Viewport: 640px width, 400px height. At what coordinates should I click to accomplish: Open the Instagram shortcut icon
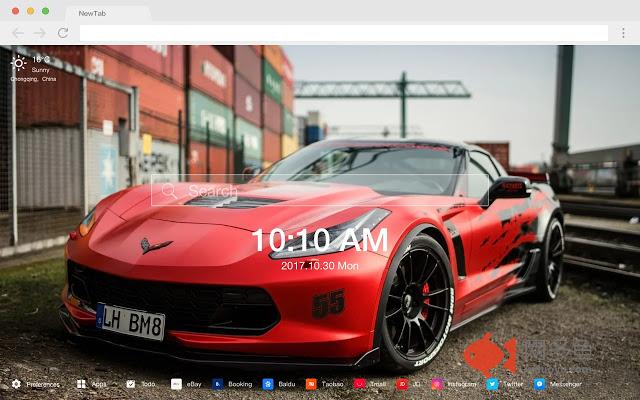click(437, 384)
